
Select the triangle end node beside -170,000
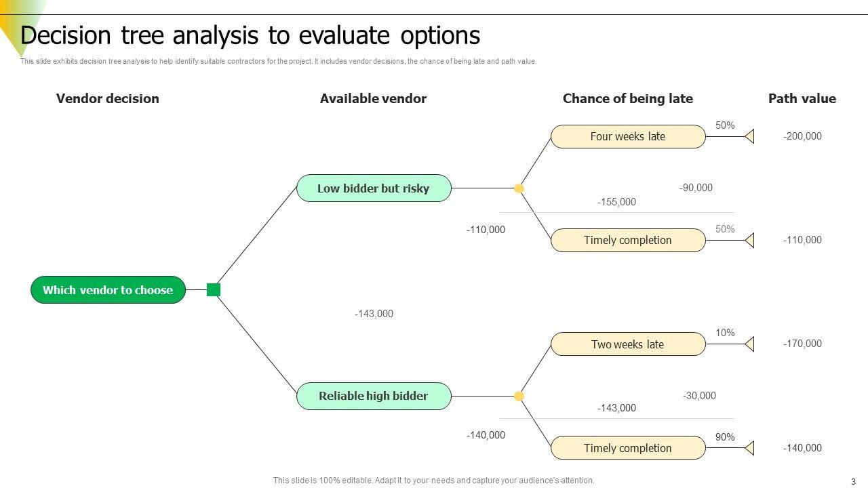pos(750,344)
